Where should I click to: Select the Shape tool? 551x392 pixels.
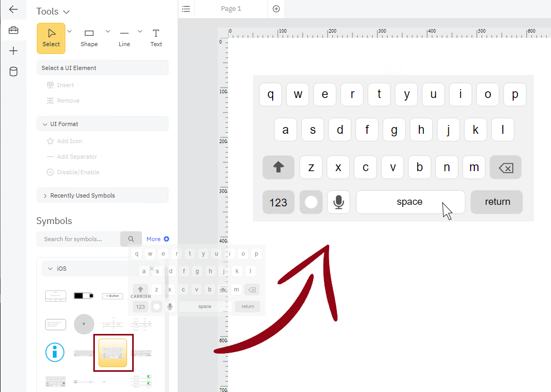click(x=89, y=37)
